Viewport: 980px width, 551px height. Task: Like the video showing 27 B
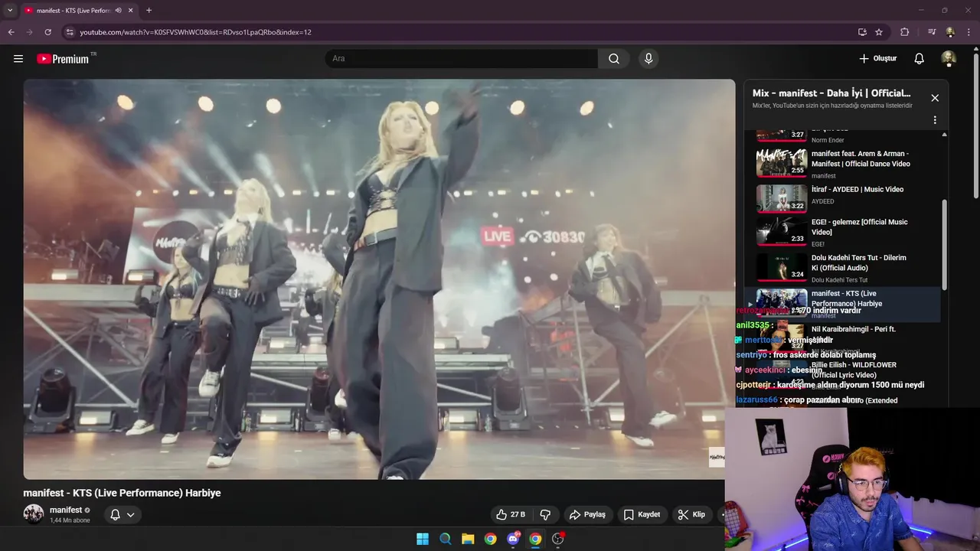coord(511,515)
